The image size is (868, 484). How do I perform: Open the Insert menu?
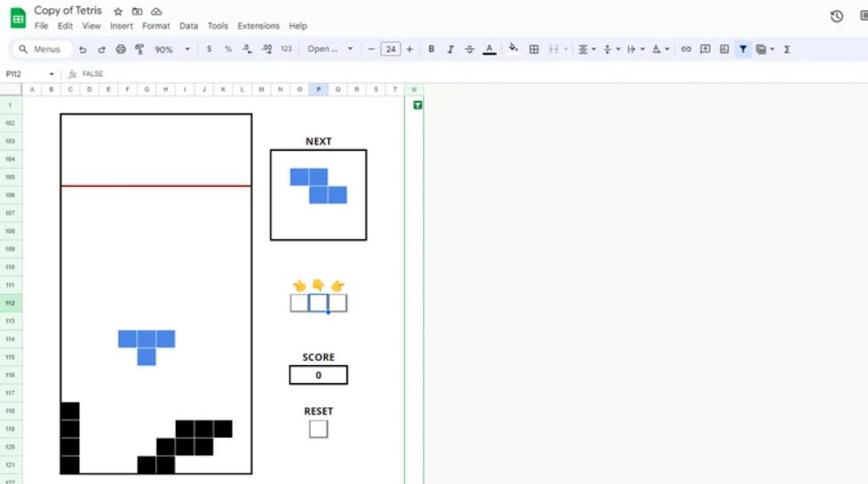[x=121, y=26]
